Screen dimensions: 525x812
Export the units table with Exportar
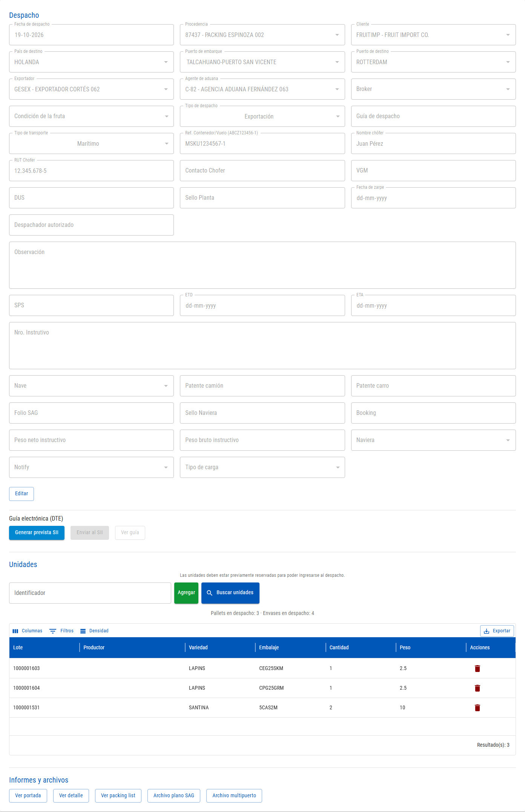click(x=497, y=631)
